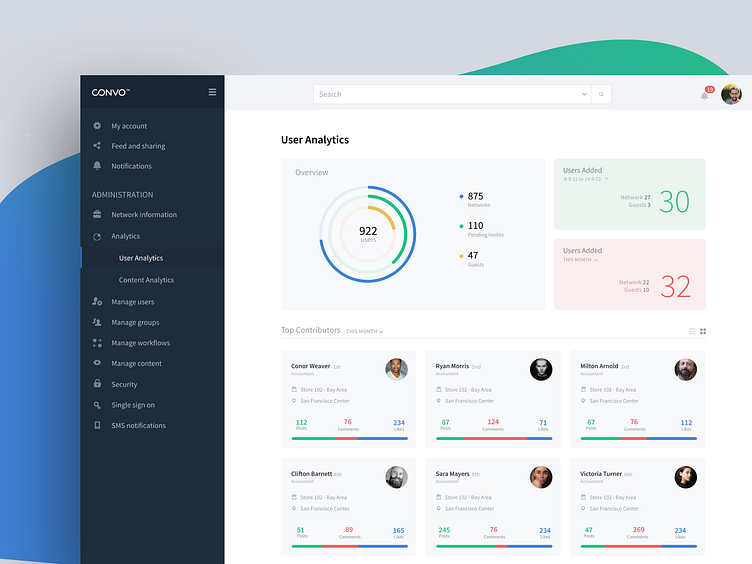Click Sara Mayers's progress bar
This screenshot has width=752, height=564.
click(494, 546)
